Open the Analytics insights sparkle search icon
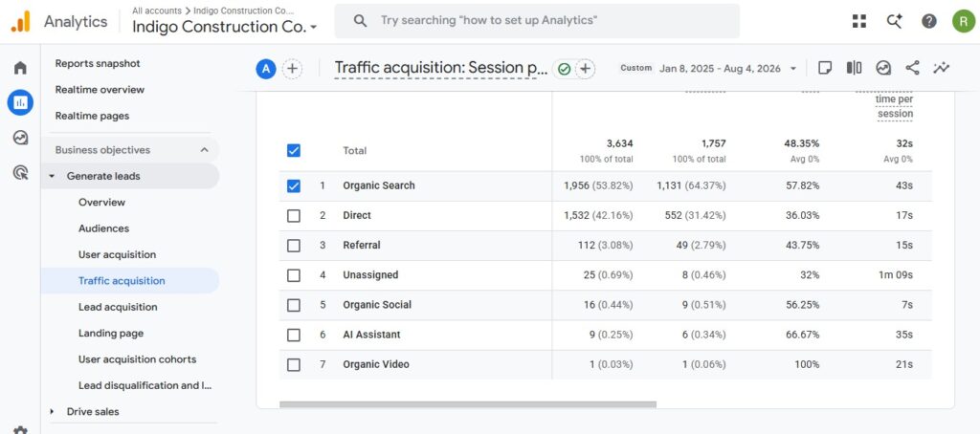 click(895, 21)
